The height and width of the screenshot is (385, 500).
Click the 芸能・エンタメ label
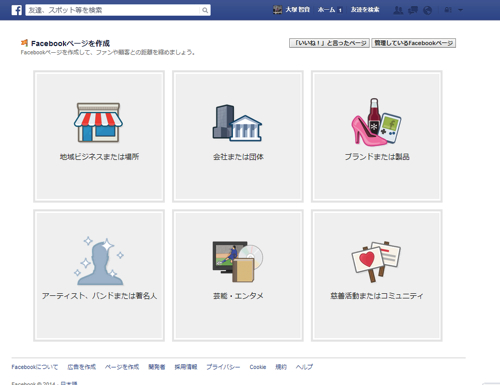238,296
